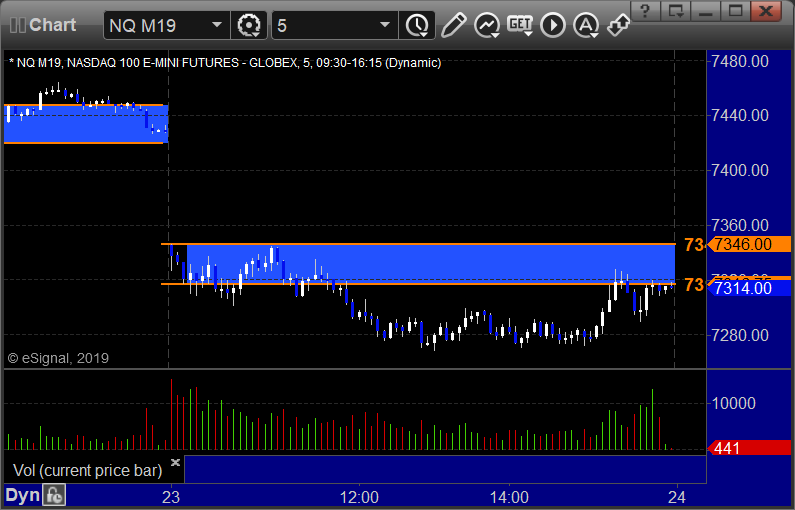
Task: Select the pencil drawing tools icon
Action: click(x=453, y=25)
